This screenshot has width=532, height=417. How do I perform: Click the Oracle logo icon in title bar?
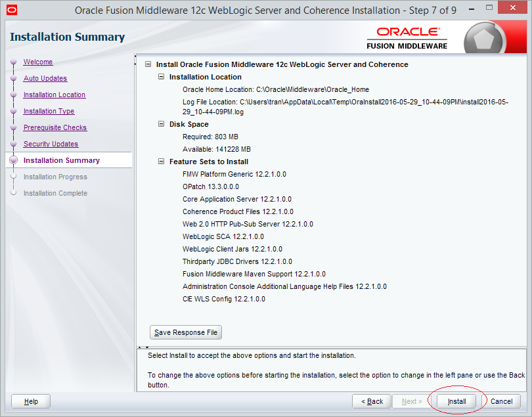pos(12,10)
